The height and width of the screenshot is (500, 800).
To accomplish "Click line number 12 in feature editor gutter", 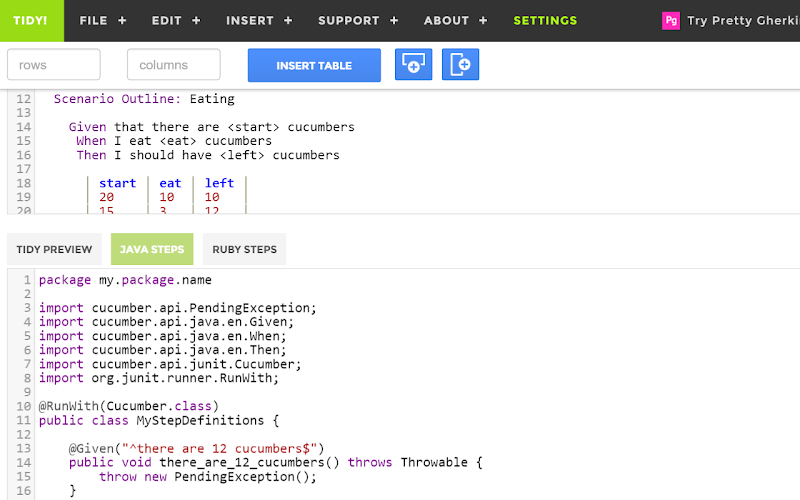I will (23, 98).
